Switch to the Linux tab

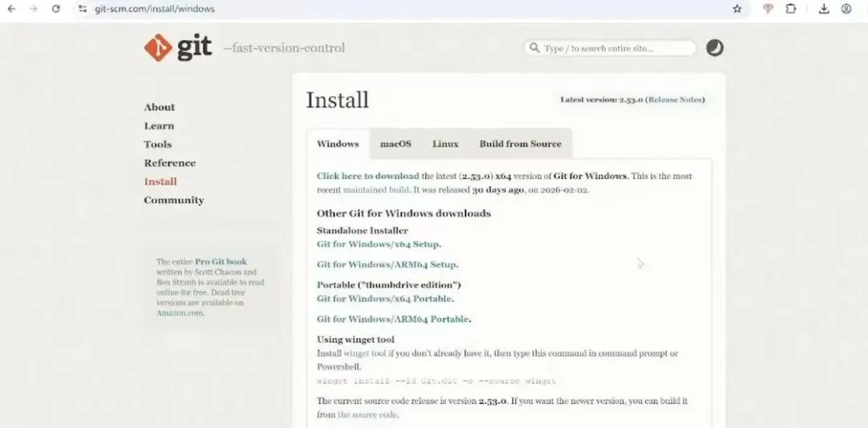click(x=445, y=144)
